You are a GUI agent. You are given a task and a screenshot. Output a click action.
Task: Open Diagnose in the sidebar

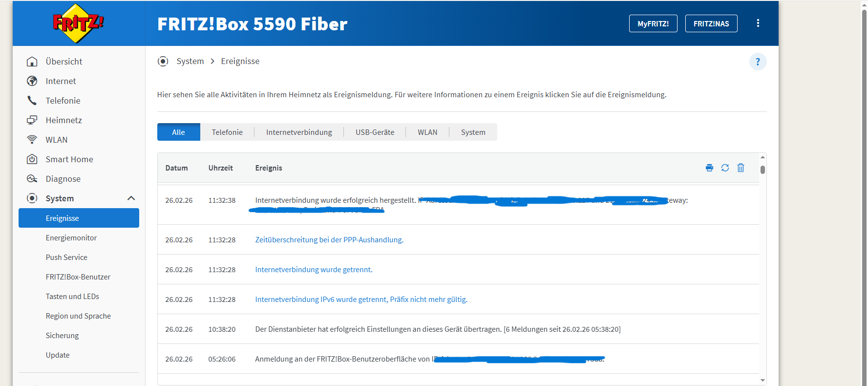coord(63,179)
